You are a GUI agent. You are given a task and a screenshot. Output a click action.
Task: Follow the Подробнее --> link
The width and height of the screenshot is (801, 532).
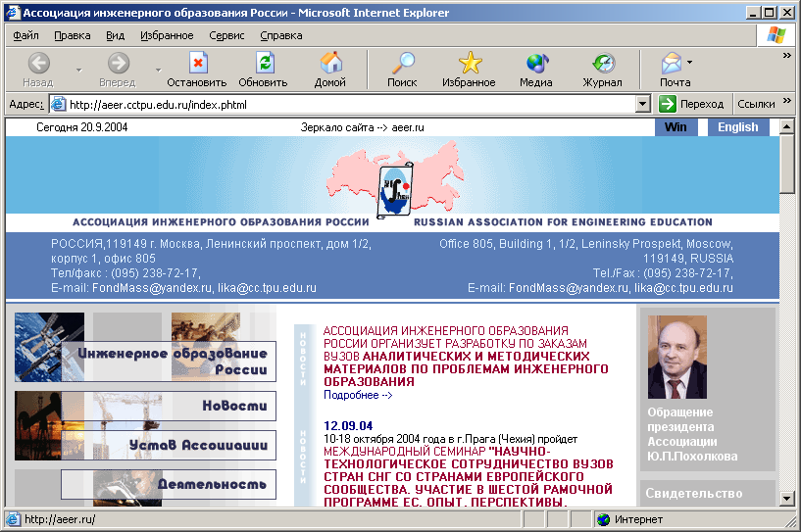click(358, 395)
